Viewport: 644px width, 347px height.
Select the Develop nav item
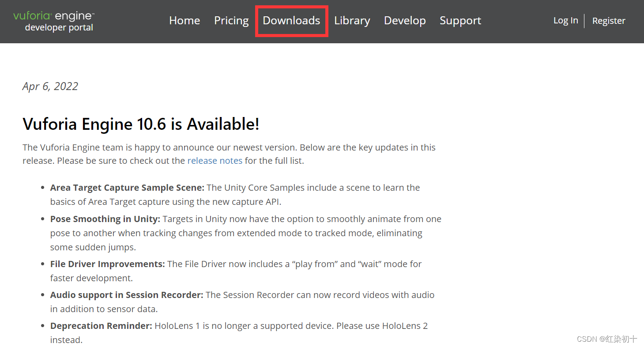(x=405, y=21)
